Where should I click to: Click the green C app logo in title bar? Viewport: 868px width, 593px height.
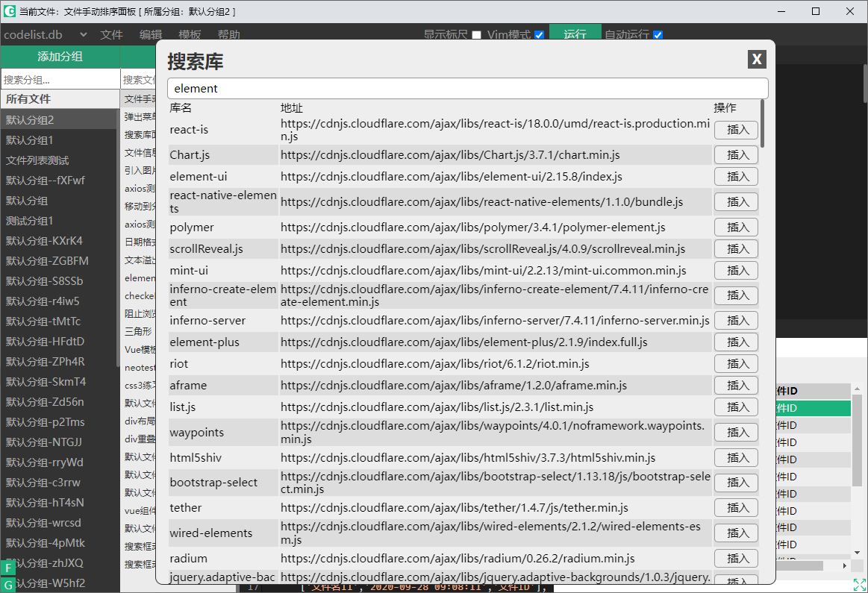pyautogui.click(x=10, y=11)
